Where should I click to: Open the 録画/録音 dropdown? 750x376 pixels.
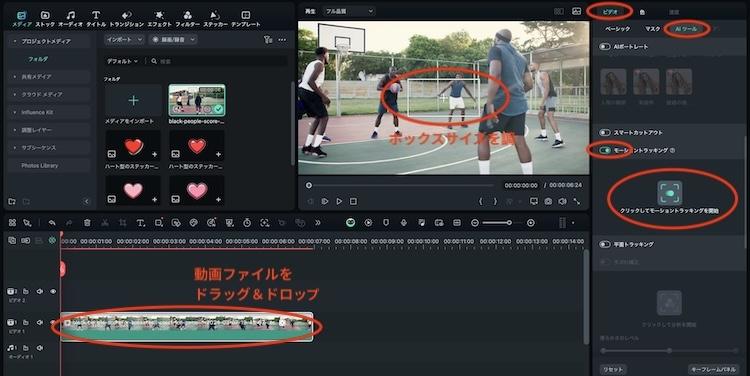coord(173,40)
